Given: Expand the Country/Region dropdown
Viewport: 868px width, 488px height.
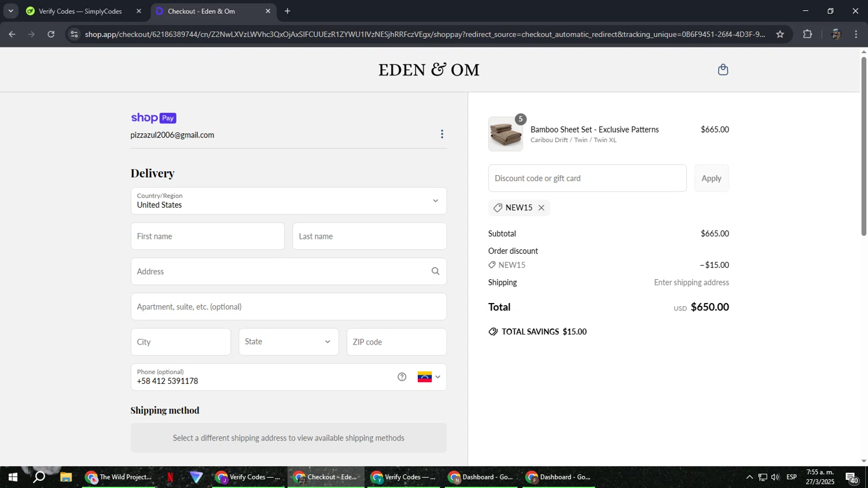Looking at the screenshot, I should click(289, 201).
